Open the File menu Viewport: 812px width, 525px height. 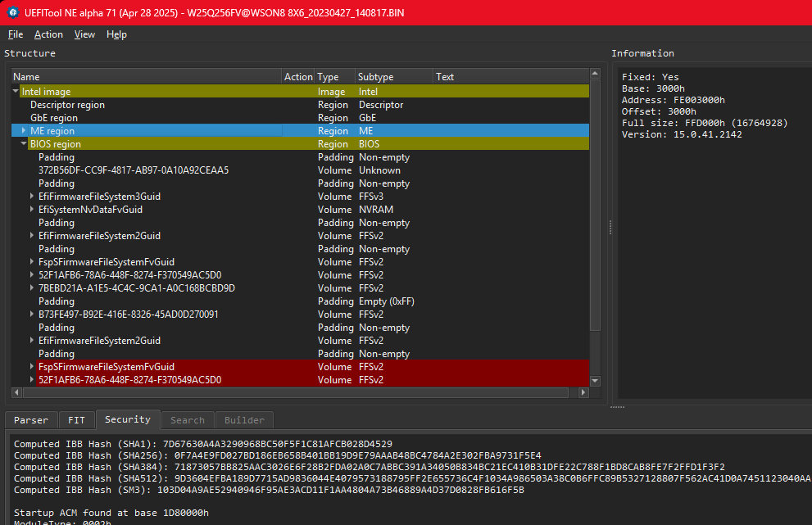[16, 34]
